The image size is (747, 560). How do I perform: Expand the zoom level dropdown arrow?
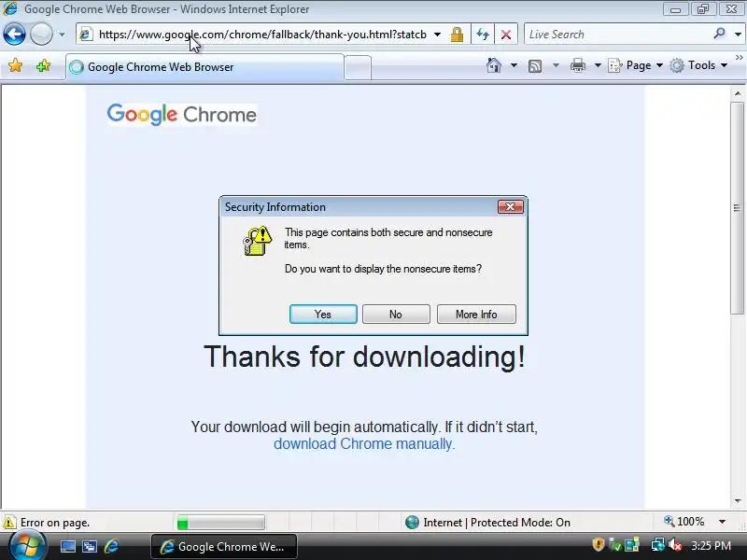(722, 522)
